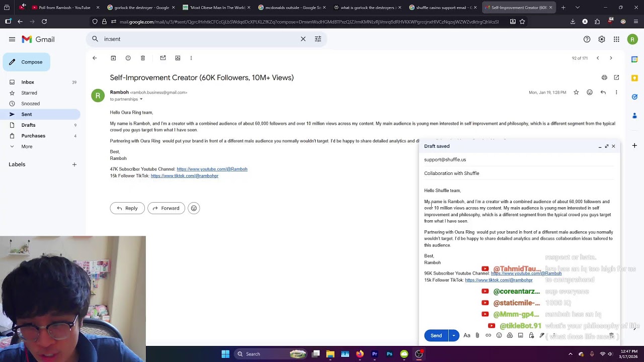
Task: Click the Reply button below the email
Action: pyautogui.click(x=127, y=208)
